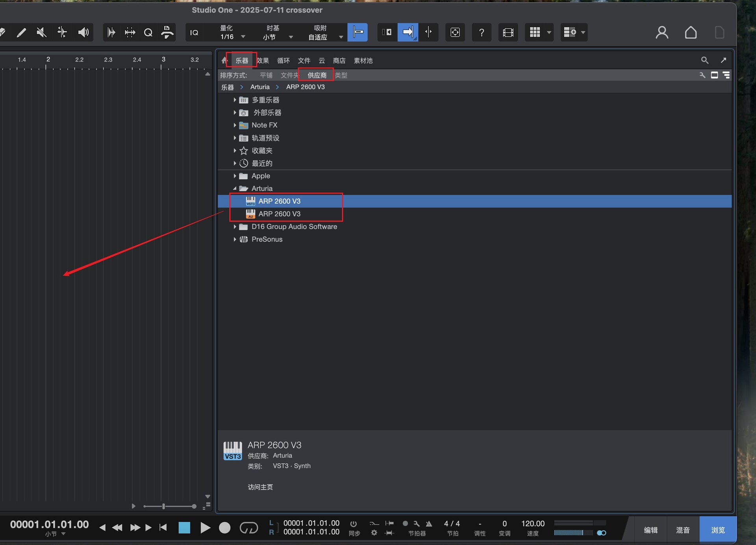Collapse the Arturia folder

[x=235, y=188]
